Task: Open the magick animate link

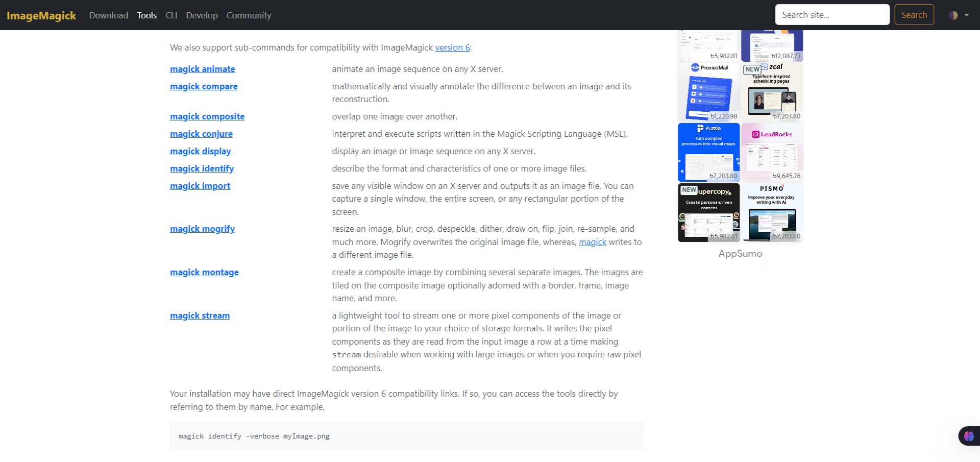Action: tap(203, 69)
